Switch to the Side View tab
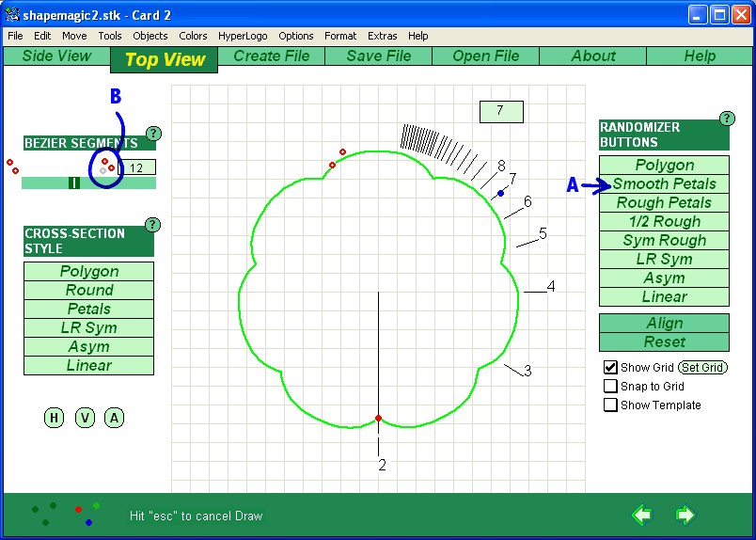Viewport: 756px width, 540px height. [56, 56]
